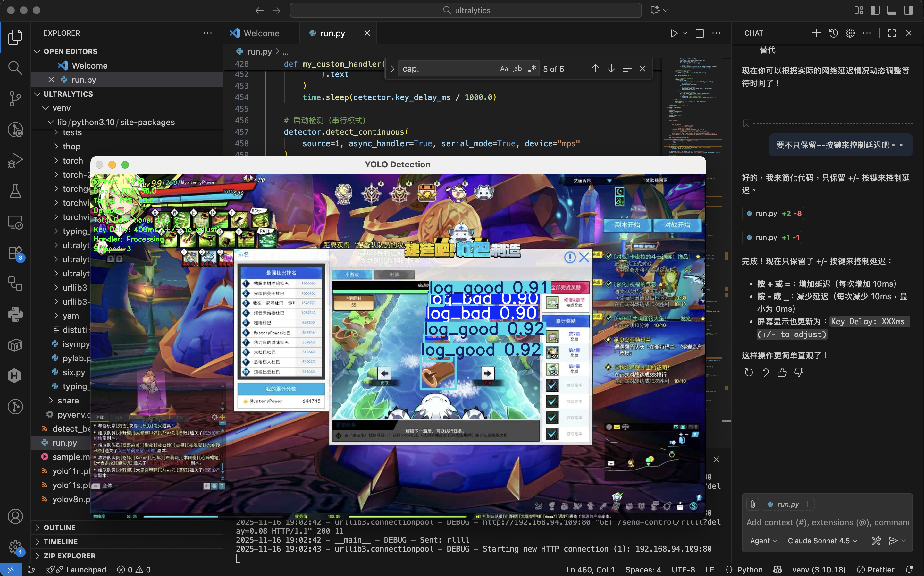Split the editor to the right
The image size is (924, 576).
tap(700, 34)
